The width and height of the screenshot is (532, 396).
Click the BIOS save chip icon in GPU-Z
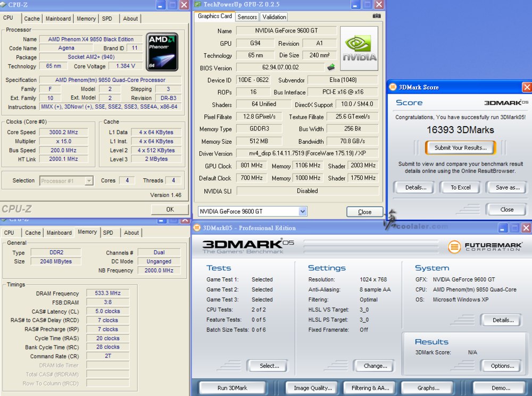tap(331, 67)
